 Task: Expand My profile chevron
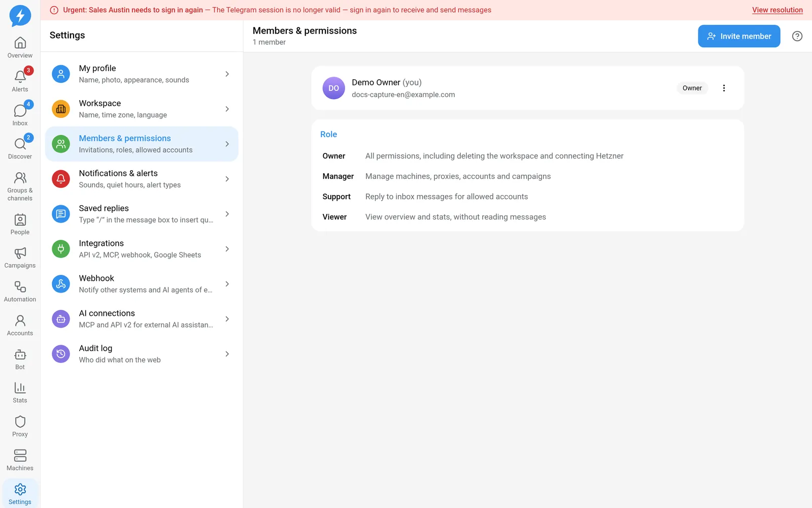pos(227,74)
